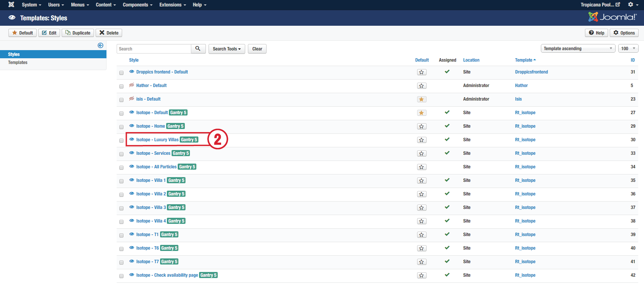
Task: Click the Duplicate toolbar button
Action: (x=78, y=33)
